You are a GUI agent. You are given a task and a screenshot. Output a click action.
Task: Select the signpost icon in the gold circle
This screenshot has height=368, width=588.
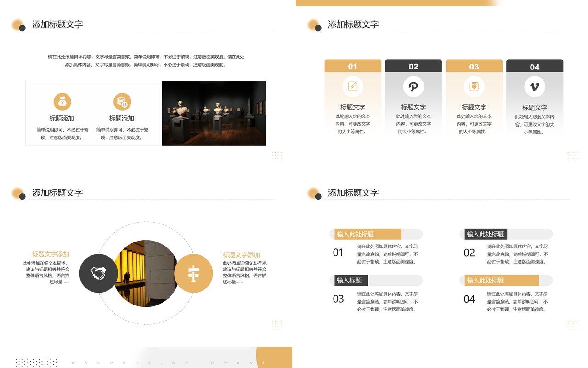[194, 274]
